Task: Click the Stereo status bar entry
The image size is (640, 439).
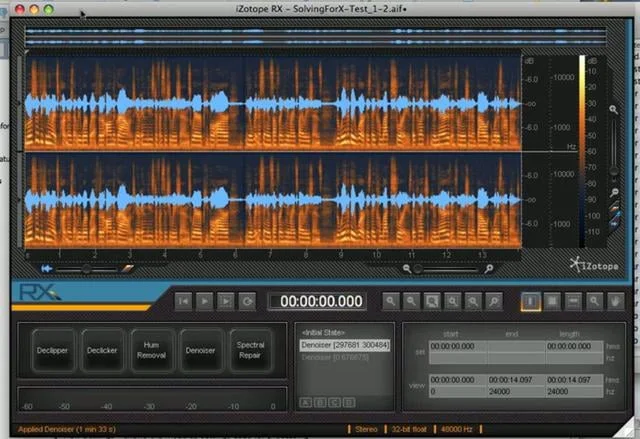Action: point(366,429)
